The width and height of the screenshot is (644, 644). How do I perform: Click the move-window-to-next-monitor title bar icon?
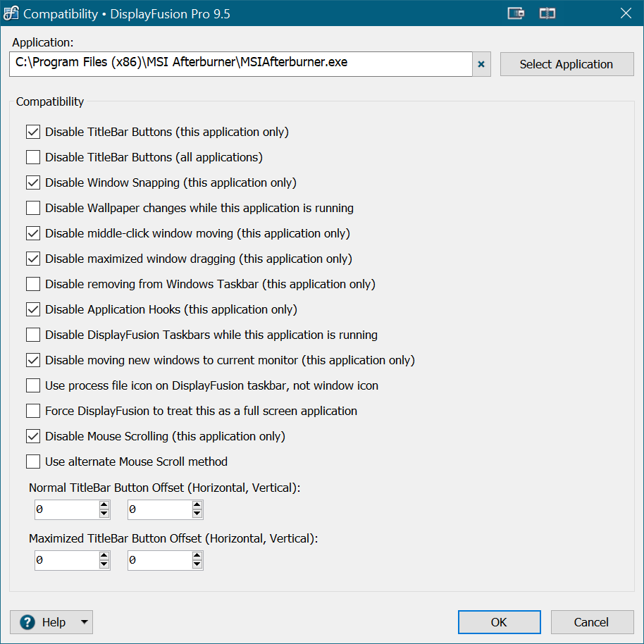[516, 13]
